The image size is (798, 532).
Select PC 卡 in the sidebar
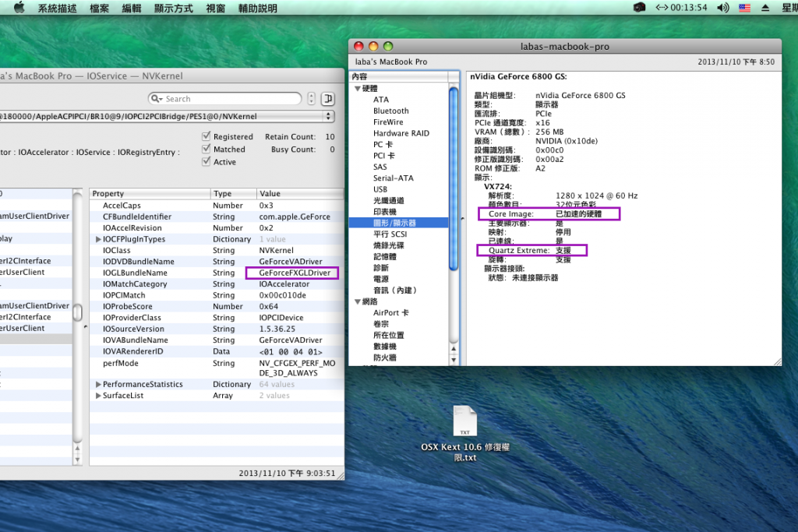[x=383, y=144]
